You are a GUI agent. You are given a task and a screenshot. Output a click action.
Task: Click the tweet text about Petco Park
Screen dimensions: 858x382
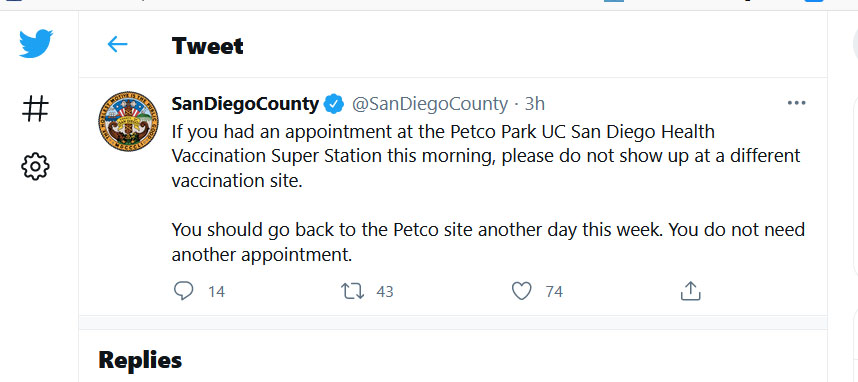488,193
